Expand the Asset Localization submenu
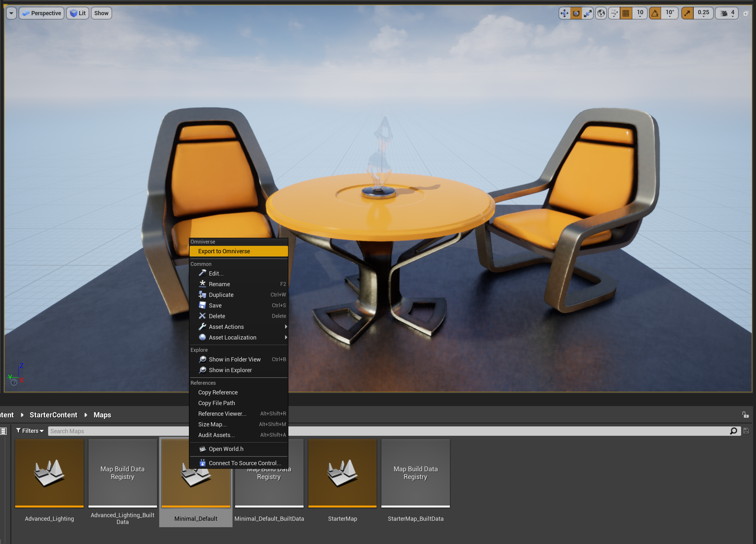Viewport: 756px width, 544px height. [239, 338]
